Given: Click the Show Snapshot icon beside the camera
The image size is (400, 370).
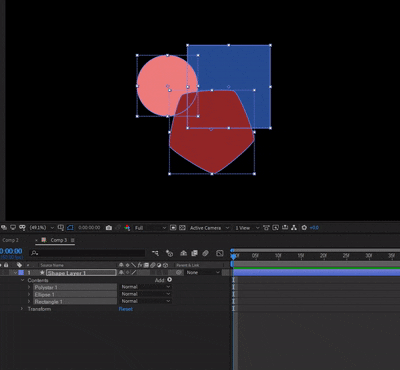Looking at the screenshot, I should point(118,228).
